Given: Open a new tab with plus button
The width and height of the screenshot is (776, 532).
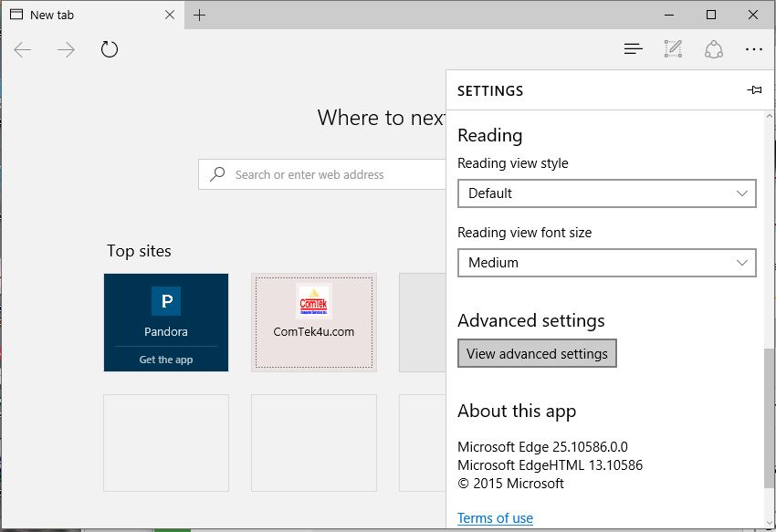Looking at the screenshot, I should click(x=199, y=16).
